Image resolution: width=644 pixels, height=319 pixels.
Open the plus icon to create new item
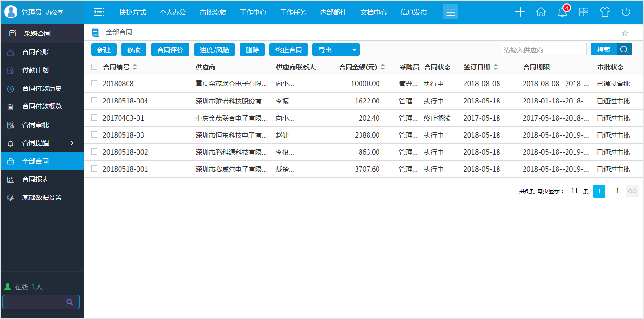click(x=520, y=12)
